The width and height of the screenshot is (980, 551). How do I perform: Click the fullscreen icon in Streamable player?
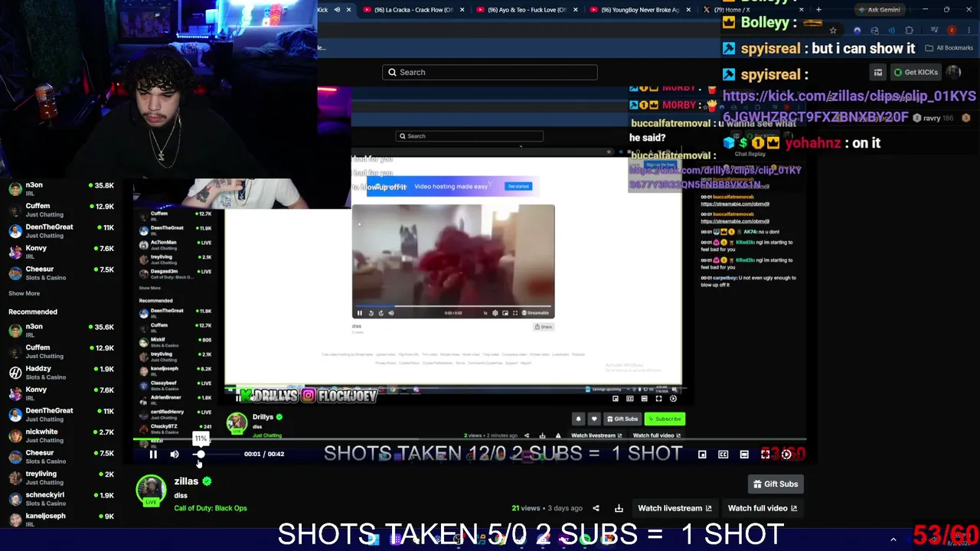pos(514,313)
